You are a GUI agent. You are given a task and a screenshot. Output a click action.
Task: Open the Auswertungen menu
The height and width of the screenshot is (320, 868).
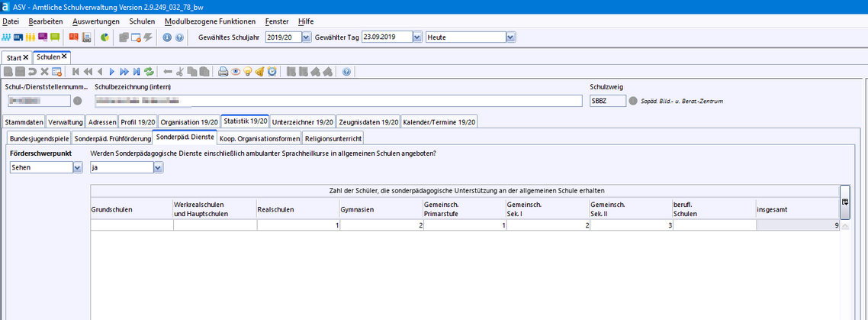(x=95, y=21)
